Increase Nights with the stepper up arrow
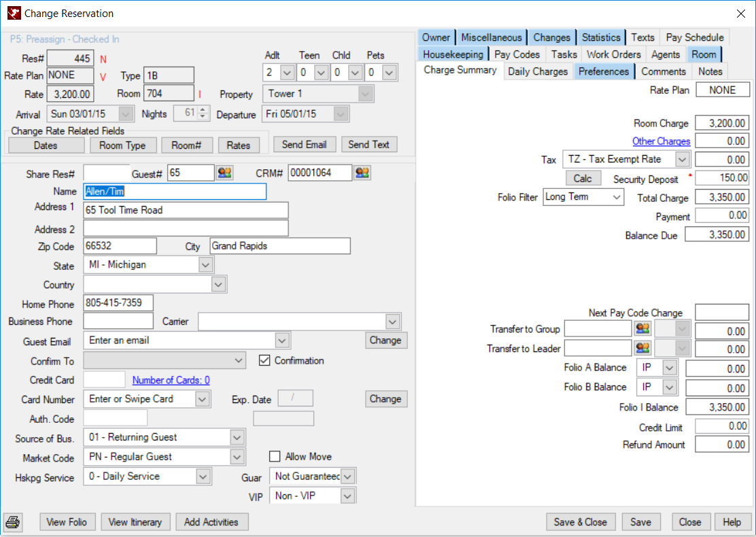Screen dimensions: 756x537 click(203, 110)
